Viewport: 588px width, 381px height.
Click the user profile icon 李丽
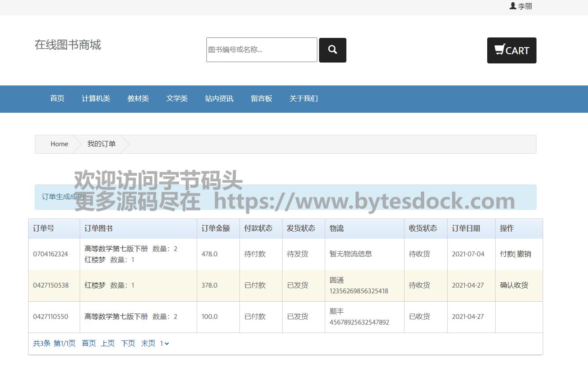coord(521,6)
